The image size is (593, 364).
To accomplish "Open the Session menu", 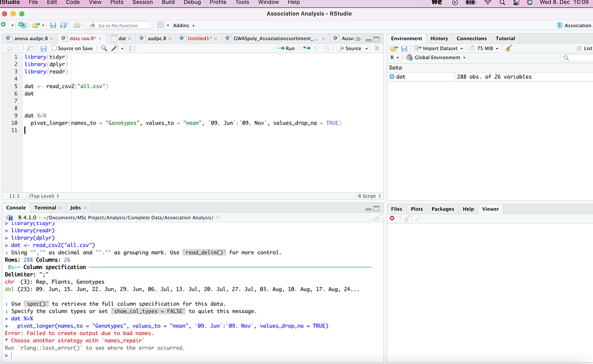I will 142,3.
